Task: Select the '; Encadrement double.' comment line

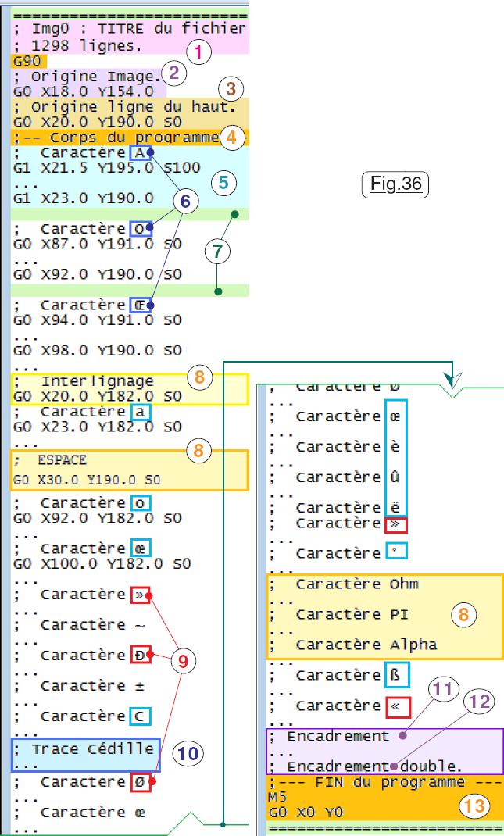Action: 366,766
